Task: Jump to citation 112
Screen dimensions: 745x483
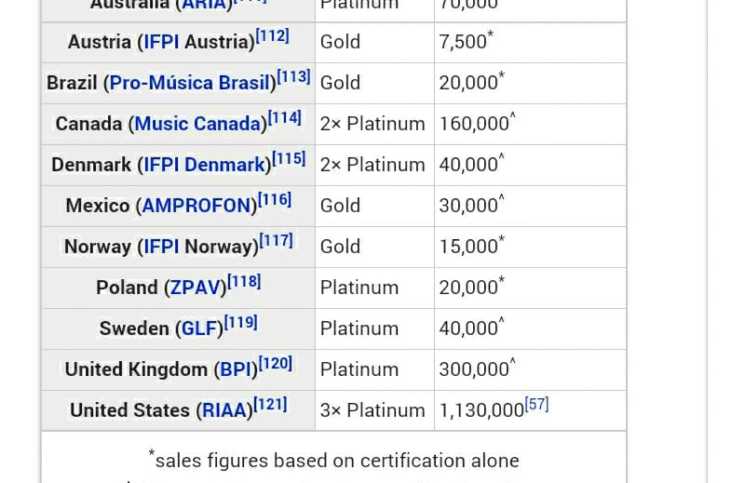Action: 273,36
